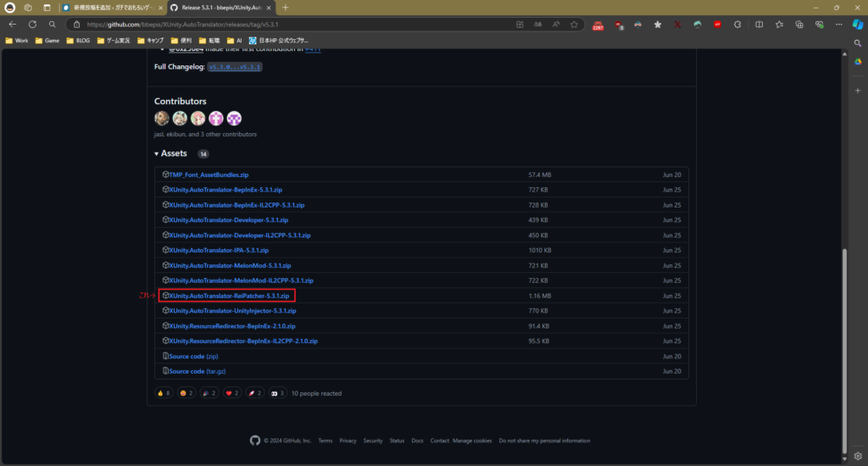Open the Game bookmarks folder

(47, 41)
